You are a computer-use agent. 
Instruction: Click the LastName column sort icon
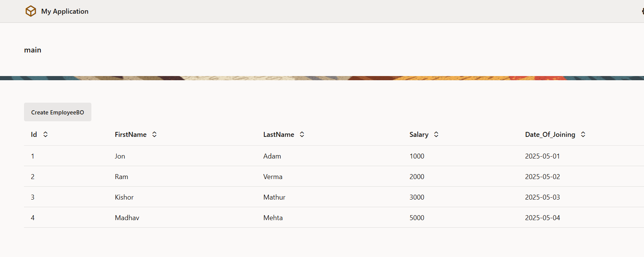(x=302, y=134)
